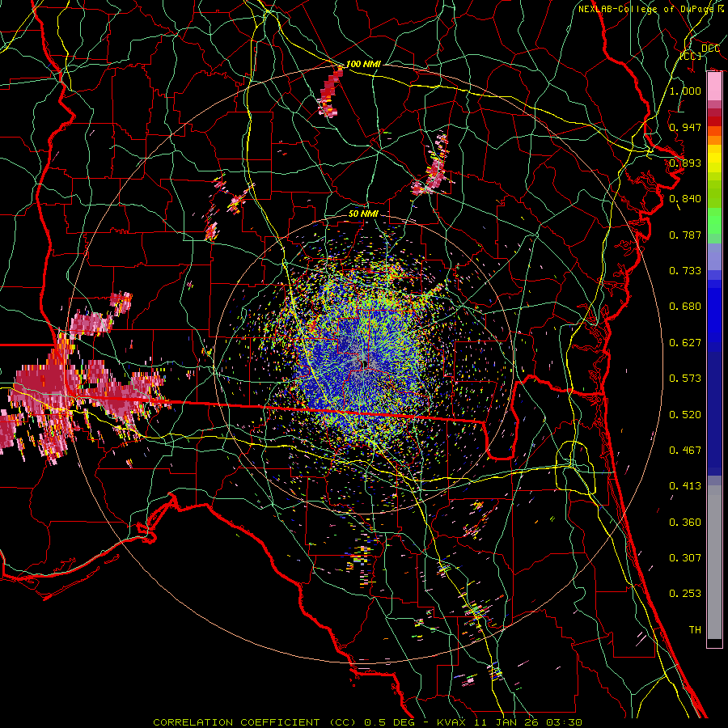Click the DCC legend heading
728x728 pixels.
pos(710,49)
